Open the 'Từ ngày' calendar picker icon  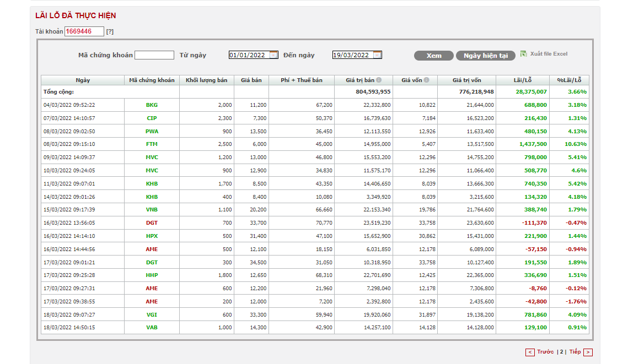click(x=274, y=55)
